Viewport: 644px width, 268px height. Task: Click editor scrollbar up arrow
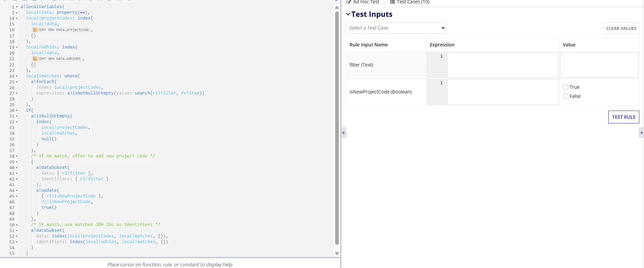point(337,7)
